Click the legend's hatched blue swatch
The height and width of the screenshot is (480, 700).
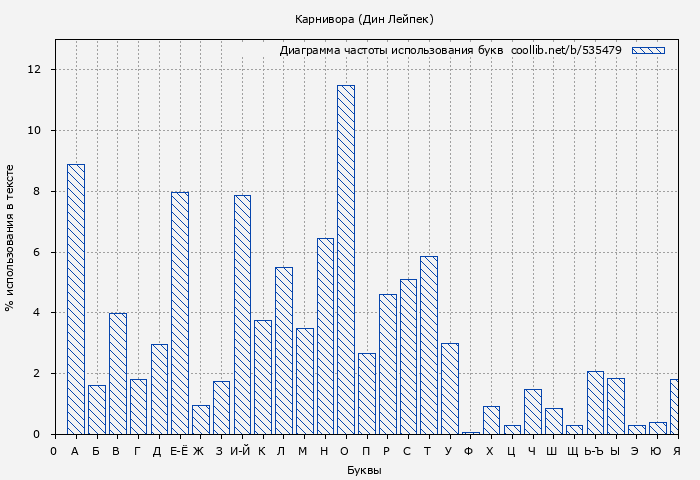pos(648,50)
